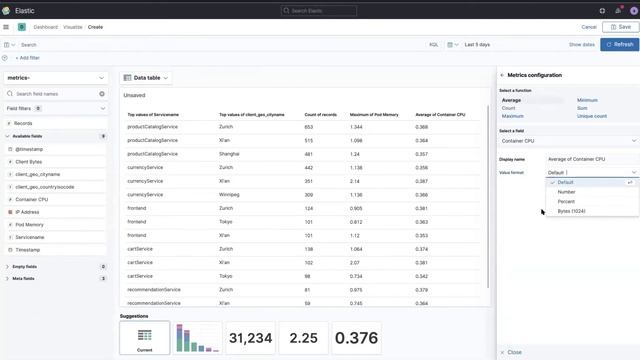Click the query Search bar
640x360 pixels.
pyautogui.click(x=220, y=45)
